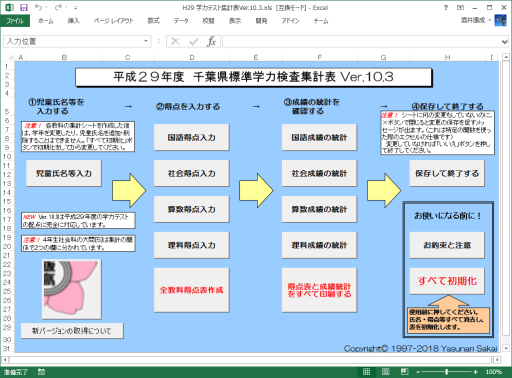Click the 保存して終了する button
512x378 pixels.
tap(447, 173)
